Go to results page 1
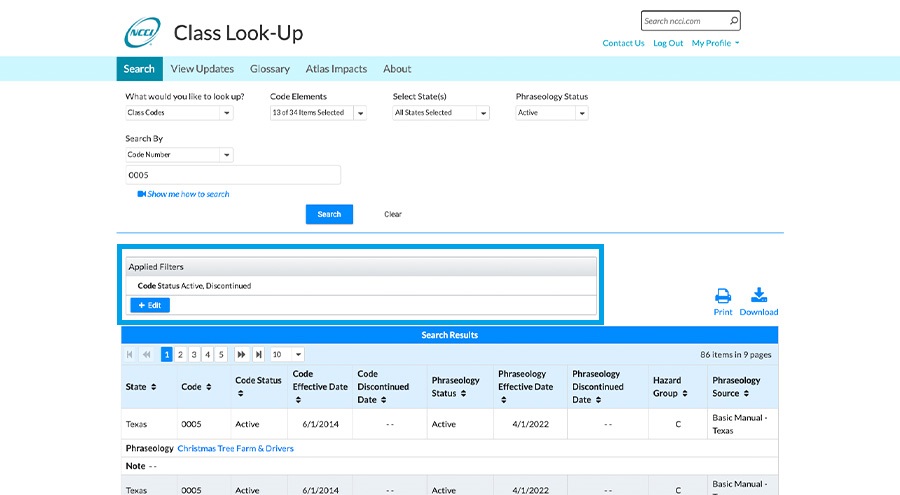Screen dimensions: 900x495 pyautogui.click(x=166, y=354)
